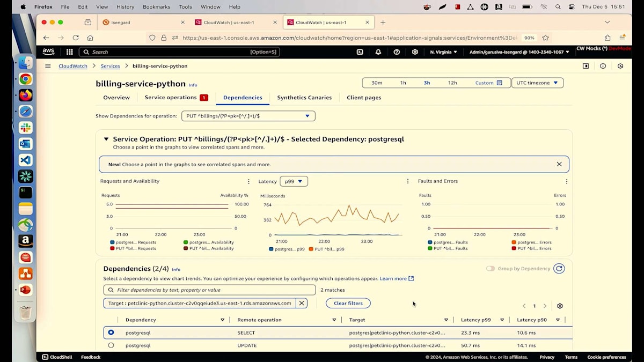Click the Filter dependencies search field
Image resolution: width=644 pixels, height=362 pixels.
point(209,290)
